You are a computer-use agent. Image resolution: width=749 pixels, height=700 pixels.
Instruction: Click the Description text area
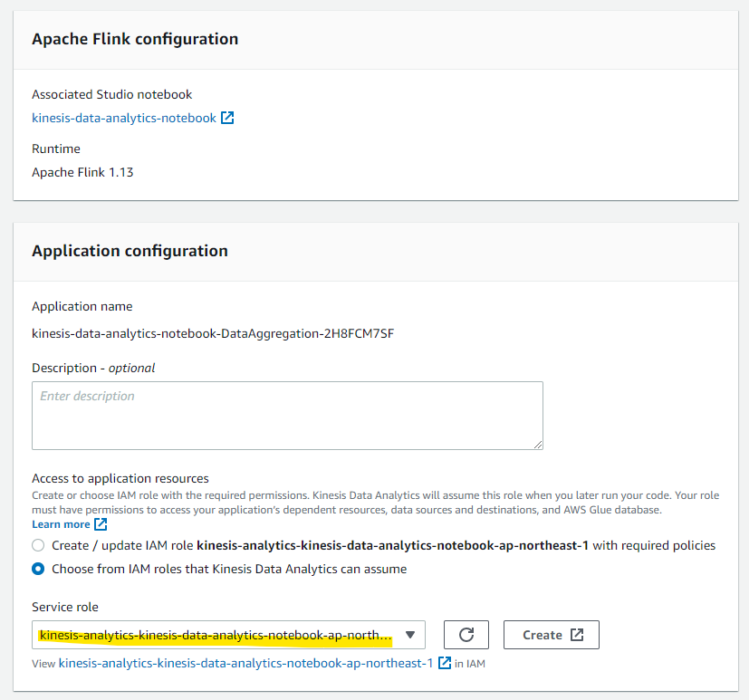(x=288, y=416)
